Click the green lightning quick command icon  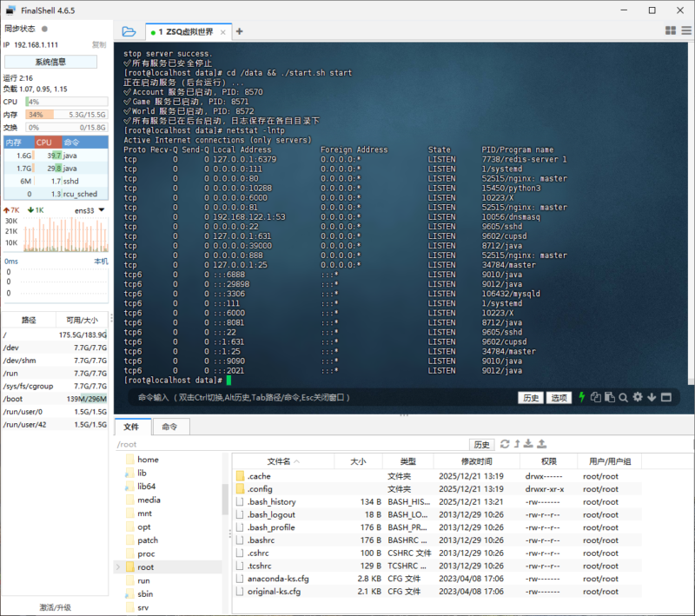click(582, 397)
